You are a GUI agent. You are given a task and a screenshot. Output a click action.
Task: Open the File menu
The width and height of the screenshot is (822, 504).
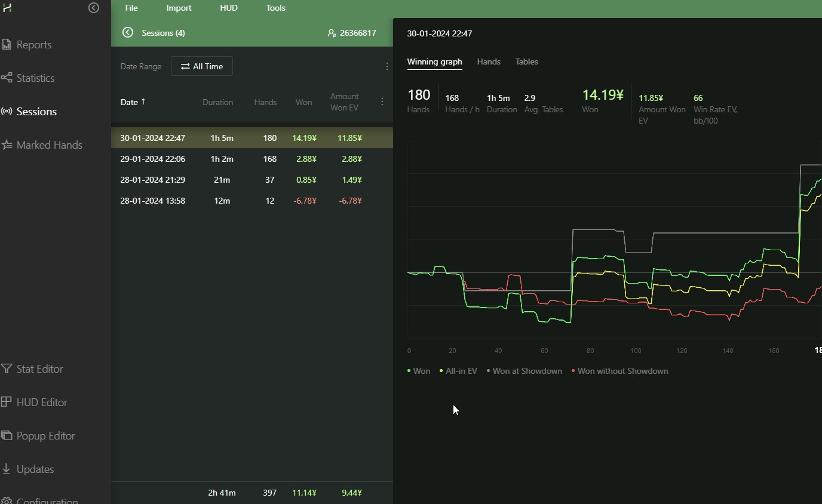(x=131, y=8)
